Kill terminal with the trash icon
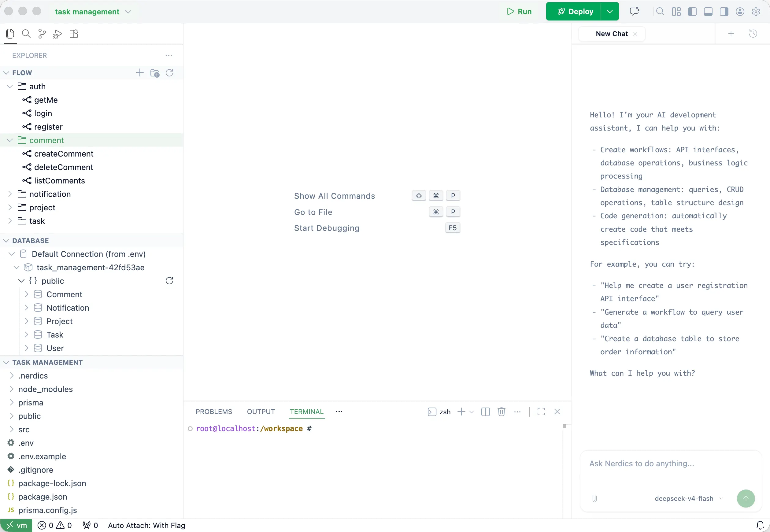The height and width of the screenshot is (532, 770). click(x=501, y=412)
